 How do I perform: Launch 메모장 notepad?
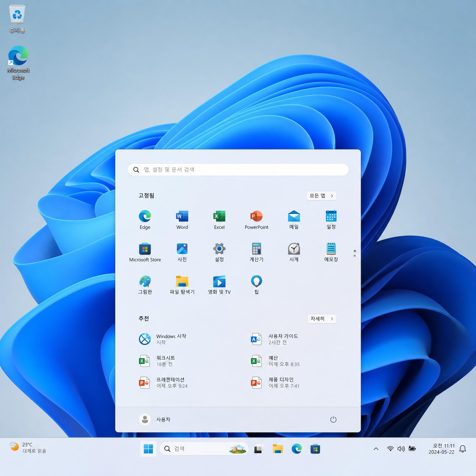331,252
